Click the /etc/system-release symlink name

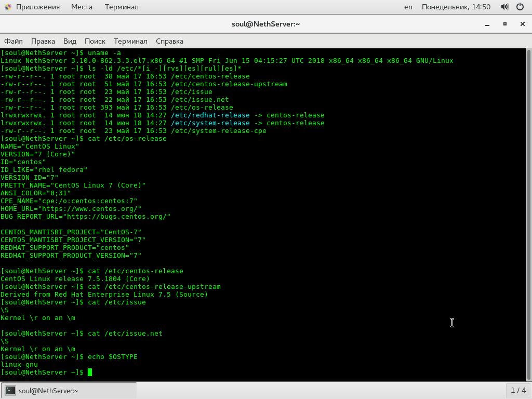210,123
